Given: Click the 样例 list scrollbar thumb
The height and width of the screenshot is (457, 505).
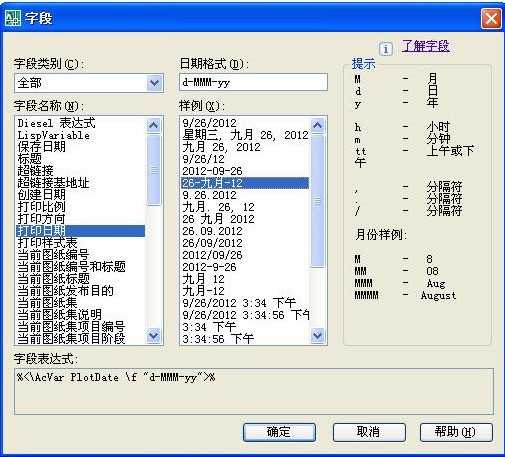Looking at the screenshot, I should click(x=318, y=201).
